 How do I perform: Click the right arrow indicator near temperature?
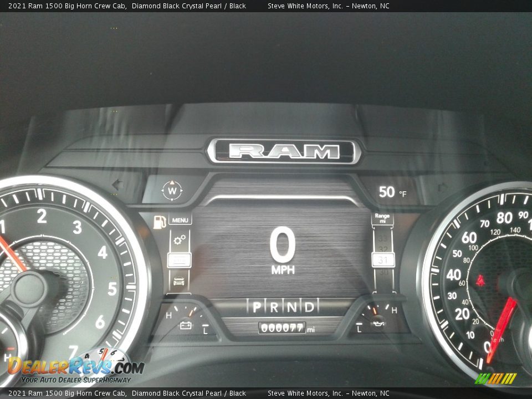(443, 187)
